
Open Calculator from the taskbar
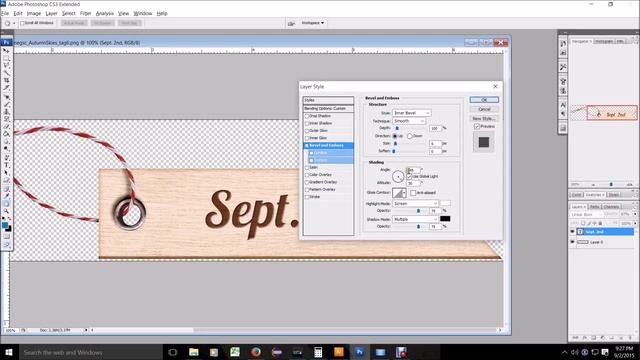pyautogui.click(x=318, y=352)
